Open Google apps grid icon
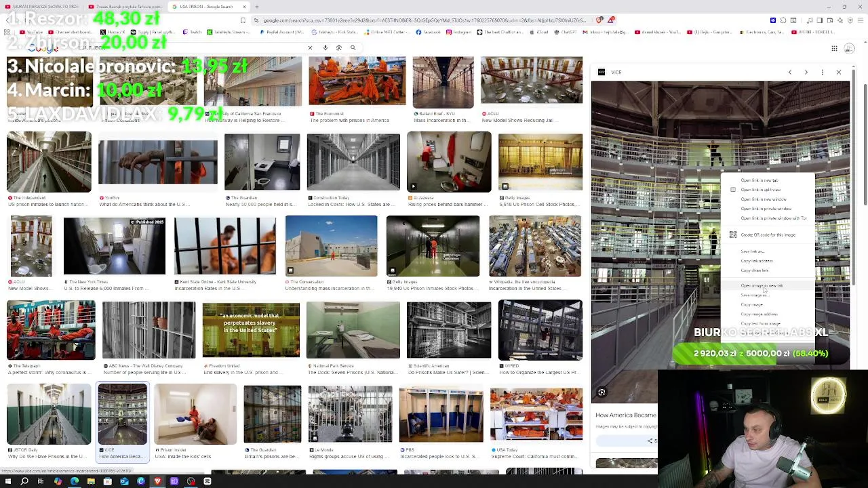 point(834,48)
